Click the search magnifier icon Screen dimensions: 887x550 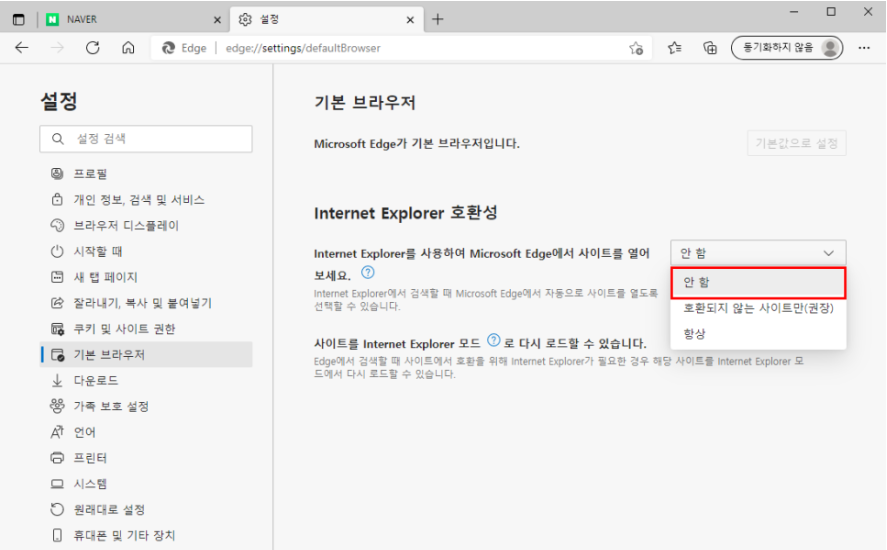(58, 139)
